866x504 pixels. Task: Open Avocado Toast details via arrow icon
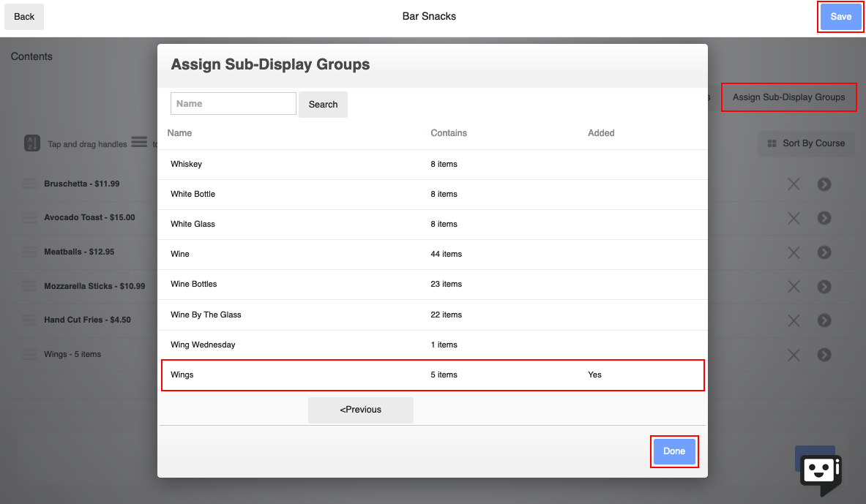824,219
